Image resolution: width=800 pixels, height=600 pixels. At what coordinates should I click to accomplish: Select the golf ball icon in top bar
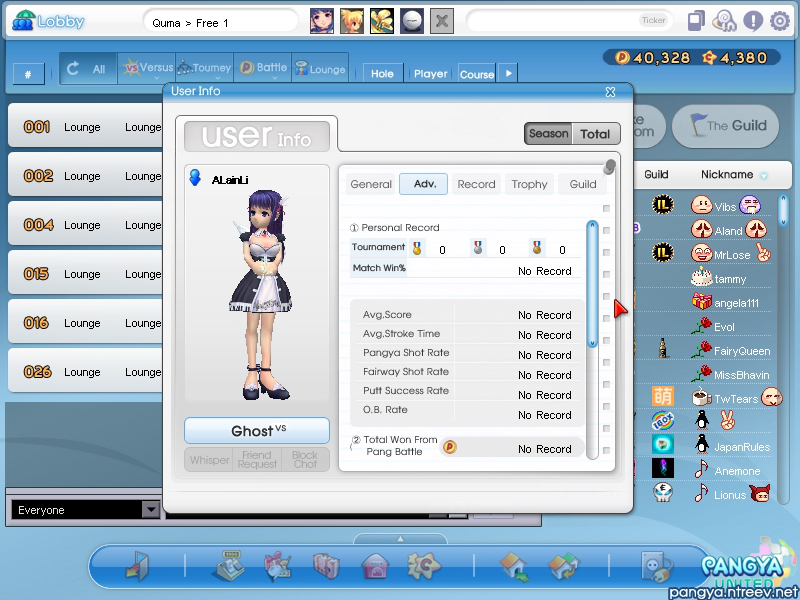tap(411, 21)
